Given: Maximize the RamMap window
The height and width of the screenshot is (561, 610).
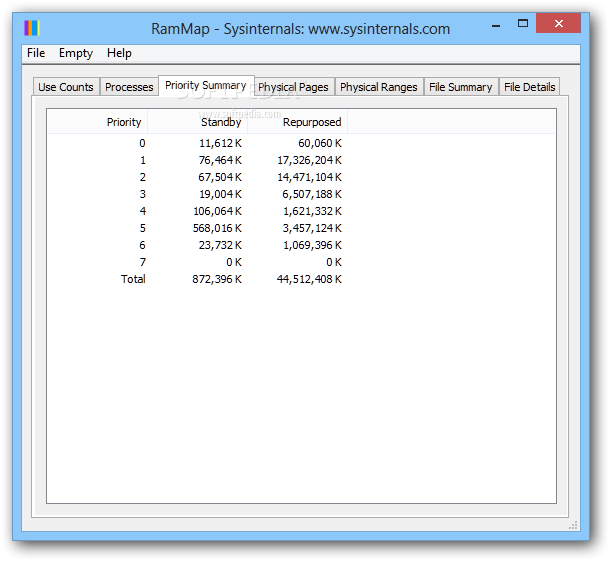Looking at the screenshot, I should [523, 24].
